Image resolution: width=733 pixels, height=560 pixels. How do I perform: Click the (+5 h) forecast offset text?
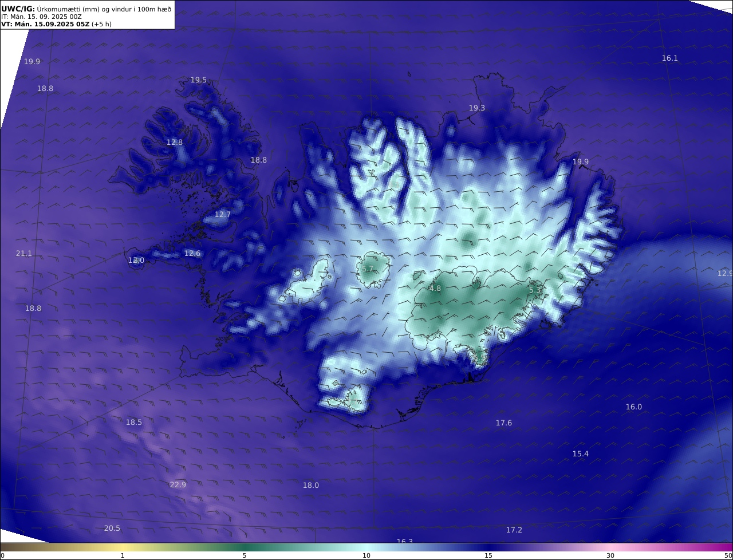pyautogui.click(x=101, y=24)
